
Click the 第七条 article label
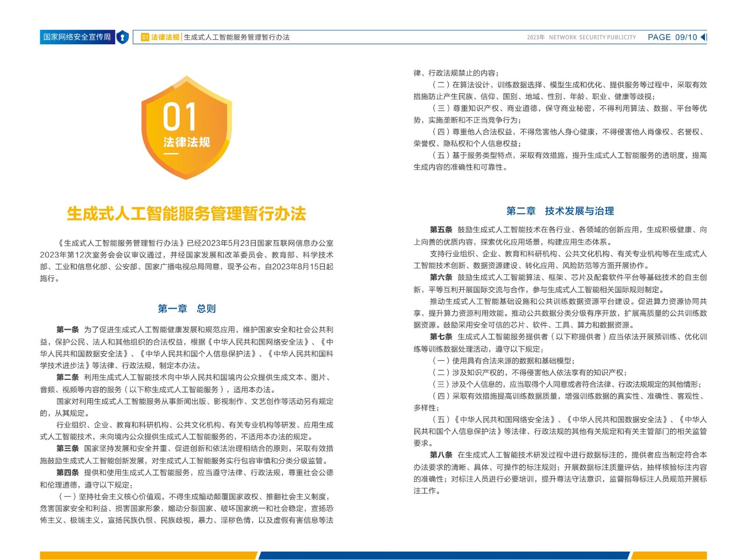pyautogui.click(x=441, y=336)
